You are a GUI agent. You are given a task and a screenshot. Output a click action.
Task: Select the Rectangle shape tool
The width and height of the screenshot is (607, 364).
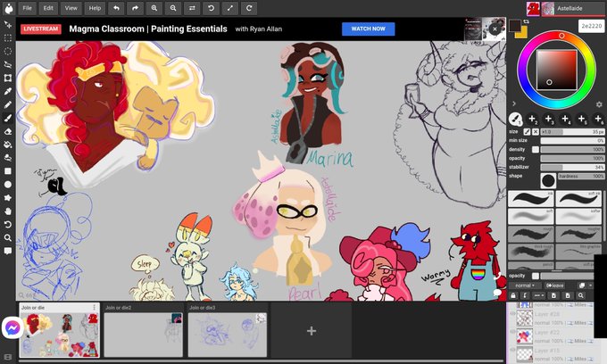point(8,171)
